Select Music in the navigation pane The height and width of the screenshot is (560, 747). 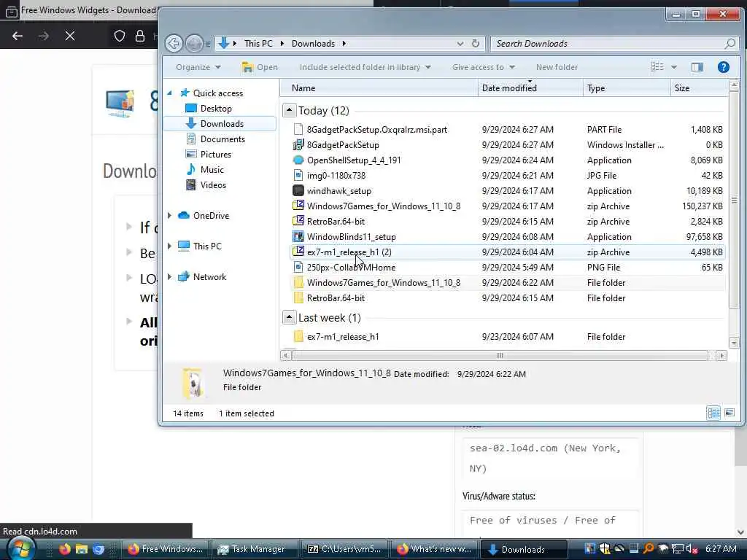click(212, 169)
